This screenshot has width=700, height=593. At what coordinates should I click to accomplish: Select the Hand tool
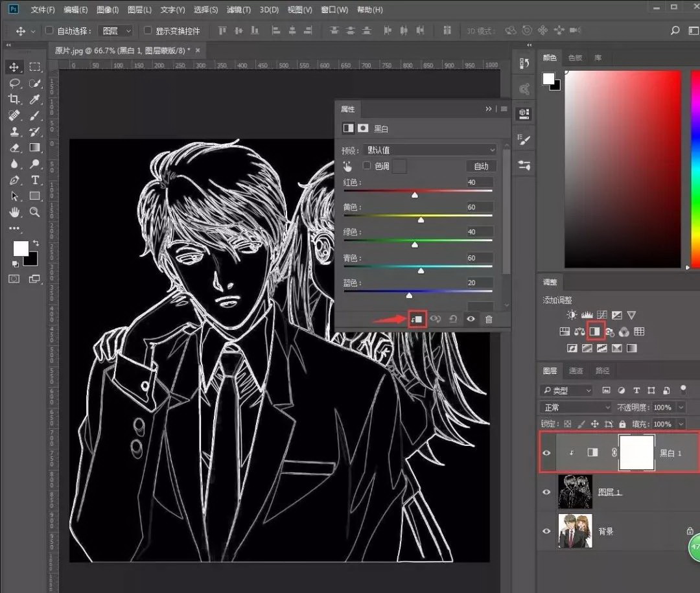14,212
